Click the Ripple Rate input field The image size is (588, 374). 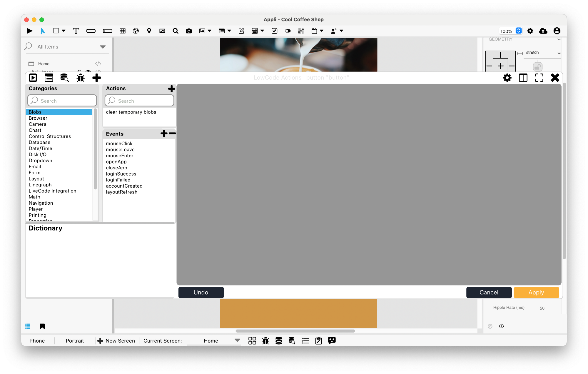point(542,308)
